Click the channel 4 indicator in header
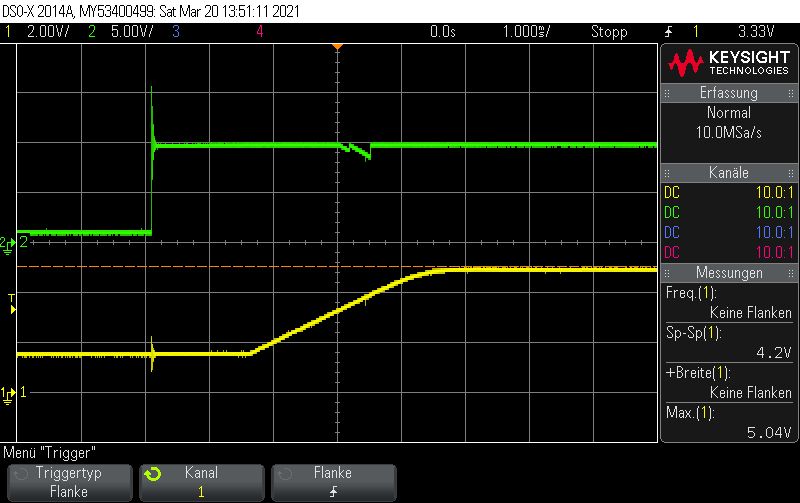Viewport: 800px width, 503px height. click(260, 32)
